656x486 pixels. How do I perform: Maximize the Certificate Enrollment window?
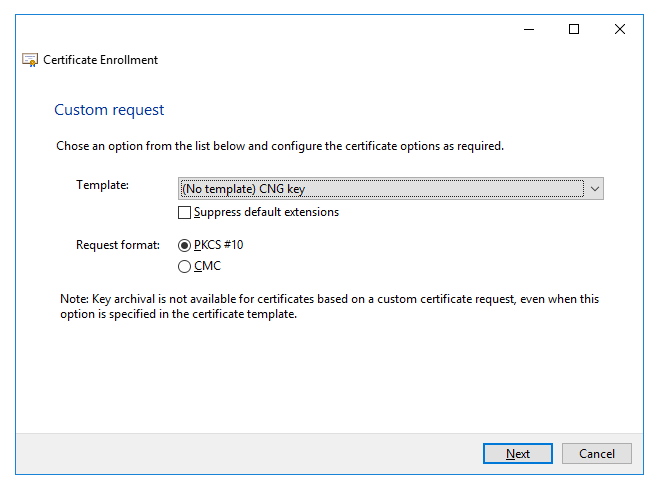pos(574,29)
